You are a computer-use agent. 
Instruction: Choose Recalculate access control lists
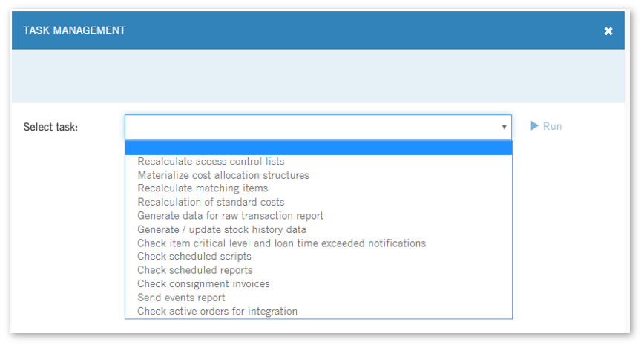pos(319,162)
